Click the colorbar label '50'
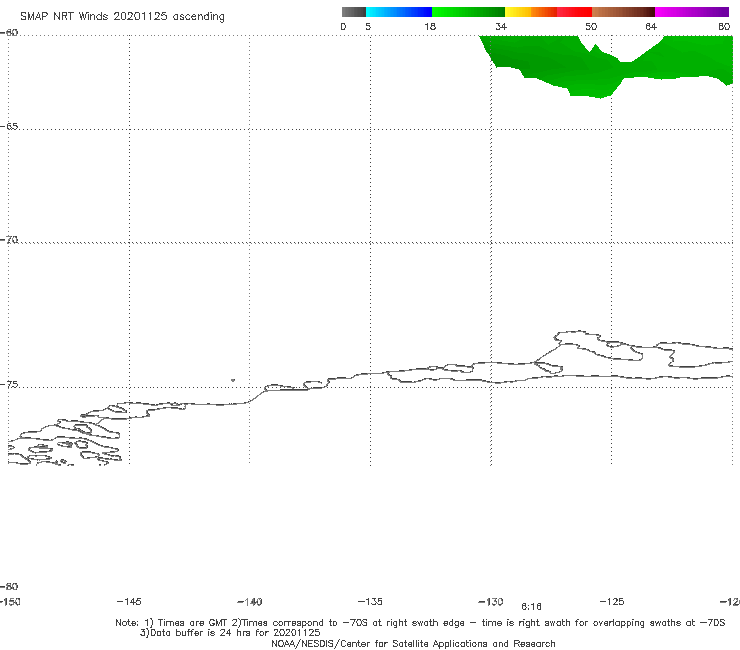 click(591, 26)
